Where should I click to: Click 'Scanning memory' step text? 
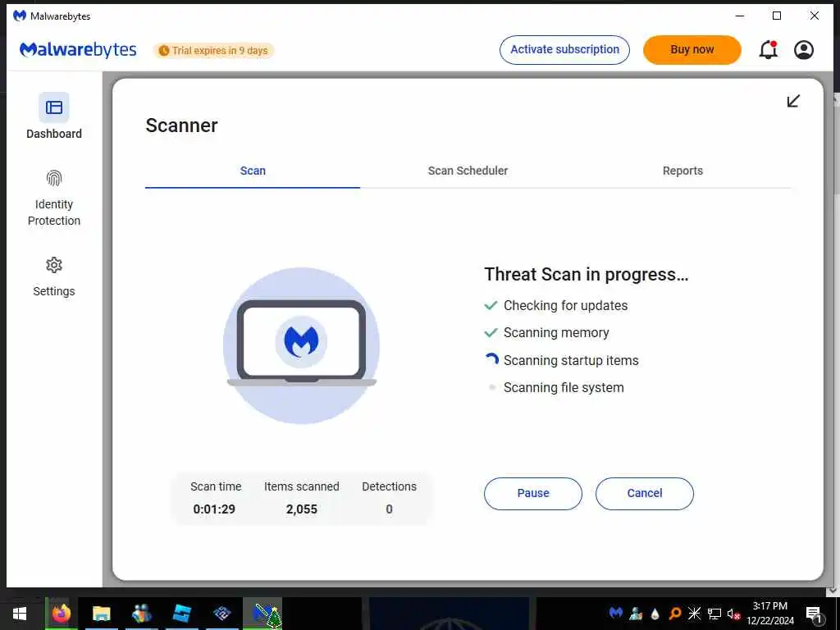click(556, 333)
